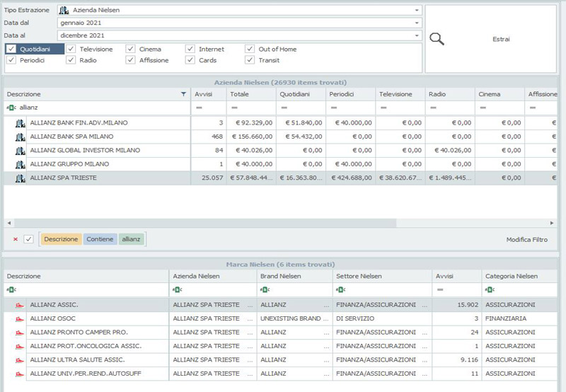This screenshot has height=392, width=566.
Task: Click the brand icon beside ALLIANZ ULTRA SALUTE ASSIC.
Action: point(18,359)
